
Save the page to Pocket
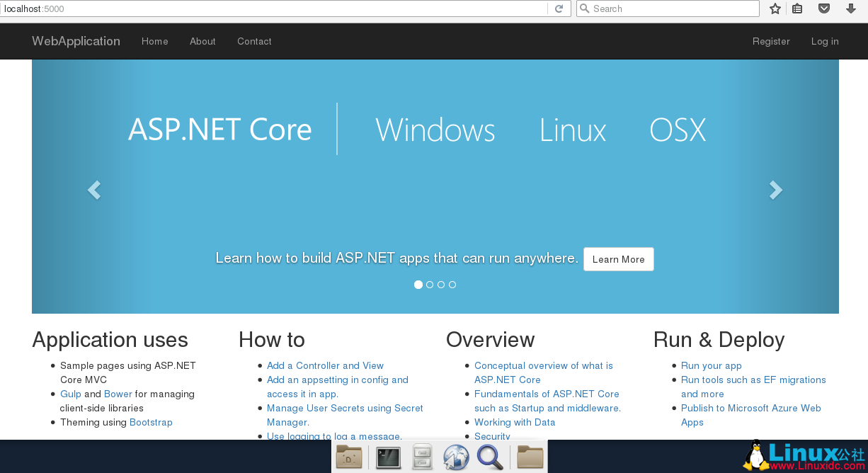point(824,8)
